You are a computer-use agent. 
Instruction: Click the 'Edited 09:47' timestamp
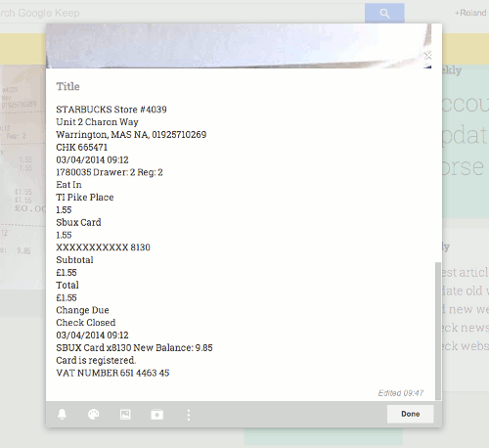click(401, 393)
